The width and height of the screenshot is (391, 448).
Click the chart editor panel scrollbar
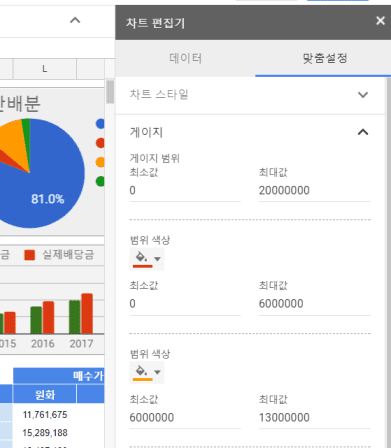(388, 263)
